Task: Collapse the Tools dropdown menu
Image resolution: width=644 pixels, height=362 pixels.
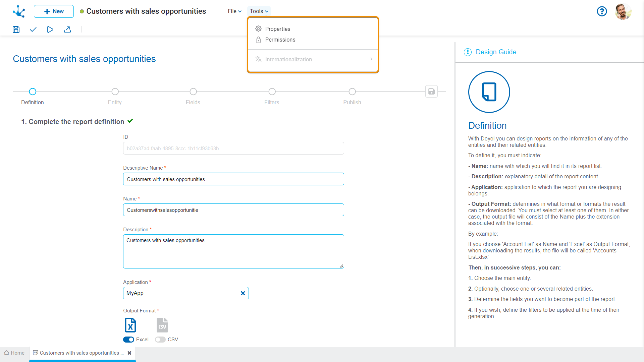Action: [259, 11]
